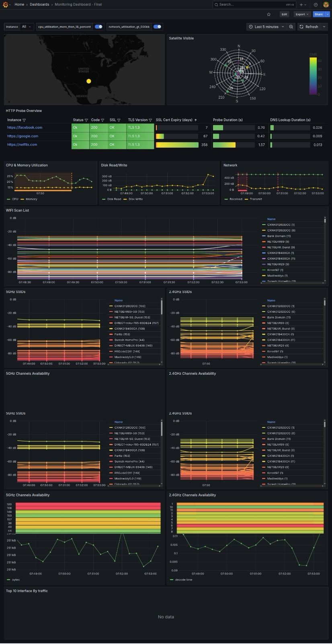The height and width of the screenshot is (644, 332).
Task: Click the Grafana logo icon
Action: click(5, 4)
